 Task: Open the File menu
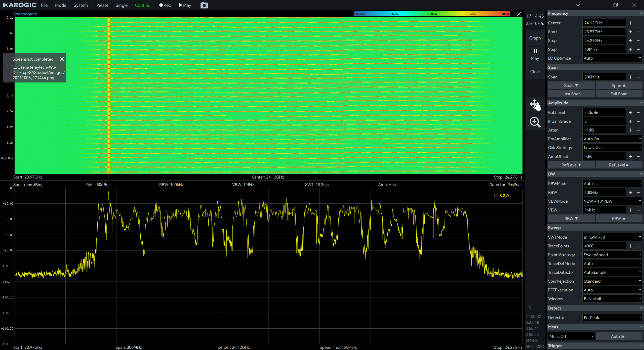(x=44, y=5)
